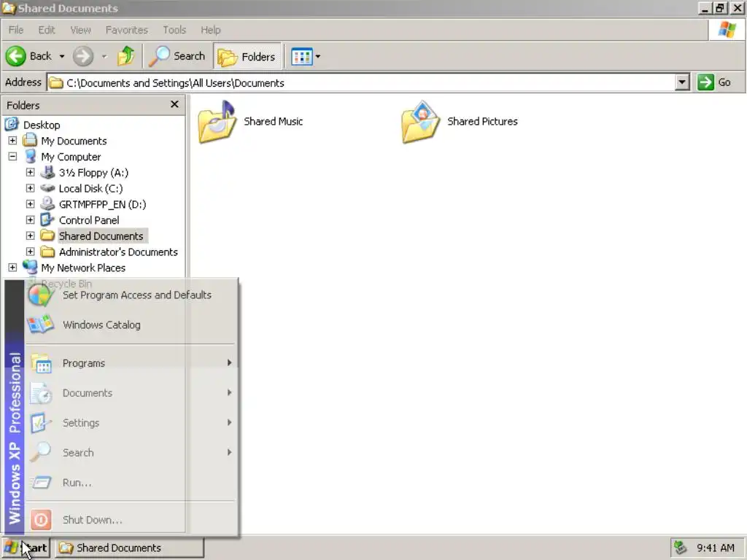Click the green Go button
This screenshot has height=560, width=747.
(715, 82)
